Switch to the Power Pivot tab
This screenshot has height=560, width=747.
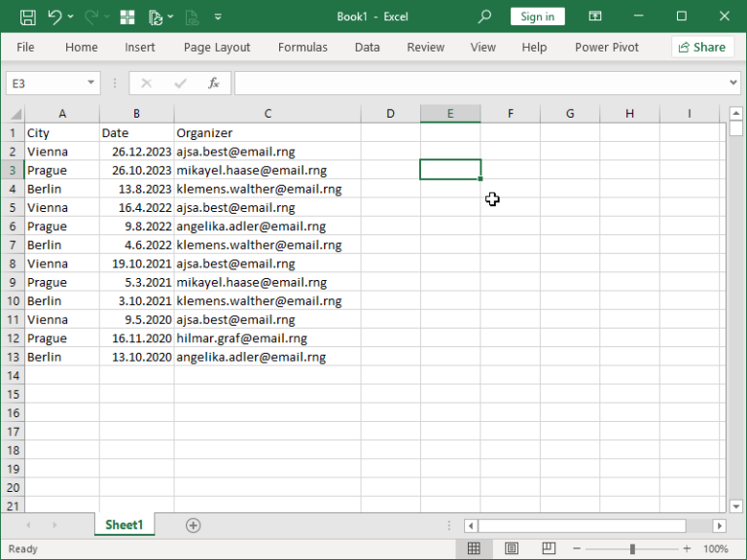pyautogui.click(x=607, y=47)
